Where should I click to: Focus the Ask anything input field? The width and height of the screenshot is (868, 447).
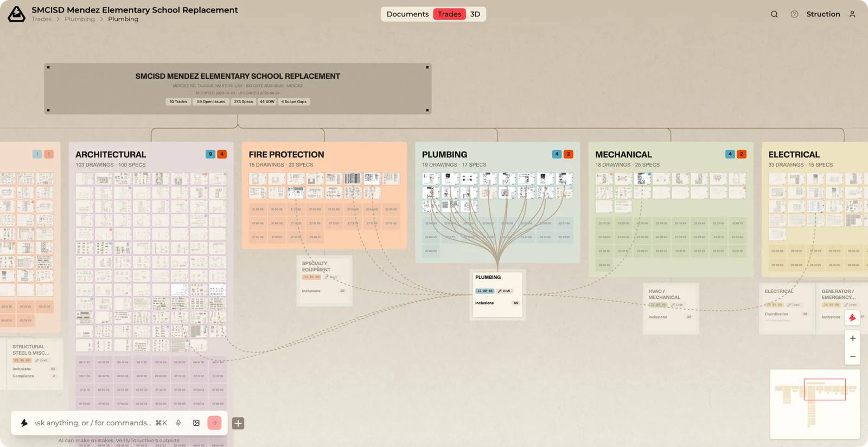93,423
